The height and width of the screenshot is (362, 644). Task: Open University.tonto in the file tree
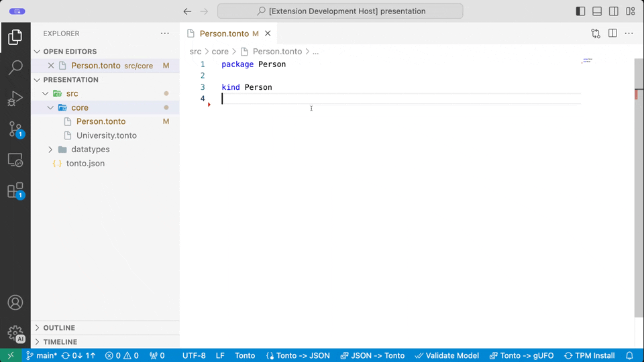click(x=105, y=135)
